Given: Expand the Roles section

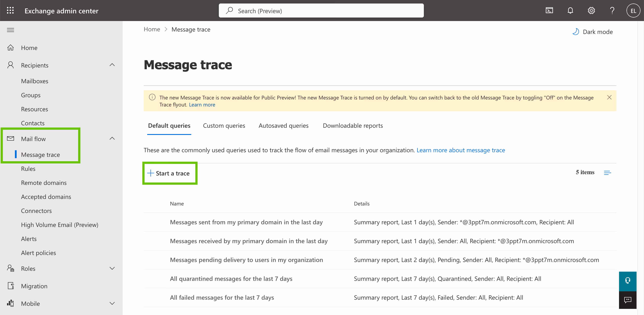Looking at the screenshot, I should tap(112, 268).
